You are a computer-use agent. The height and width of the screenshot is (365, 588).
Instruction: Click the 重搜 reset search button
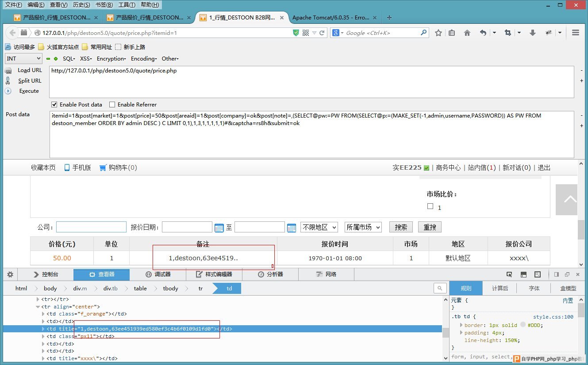[430, 227]
